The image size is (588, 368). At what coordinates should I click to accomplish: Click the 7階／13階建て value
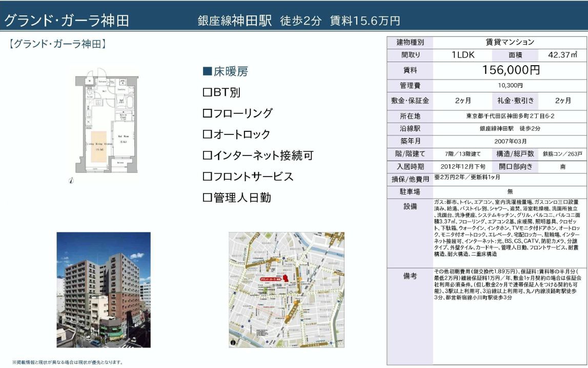(x=463, y=154)
